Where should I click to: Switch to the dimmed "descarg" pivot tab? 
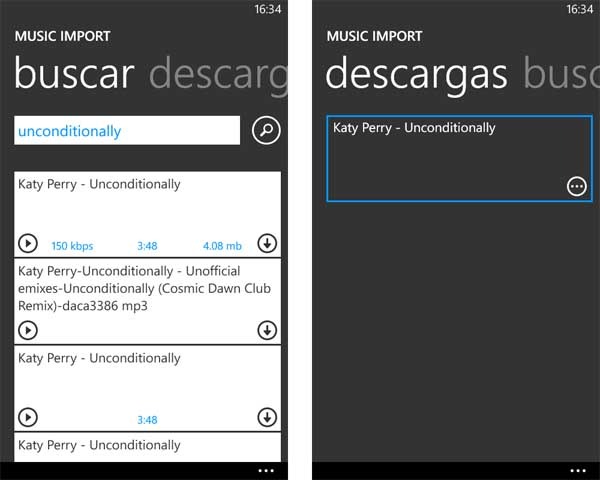click(217, 75)
